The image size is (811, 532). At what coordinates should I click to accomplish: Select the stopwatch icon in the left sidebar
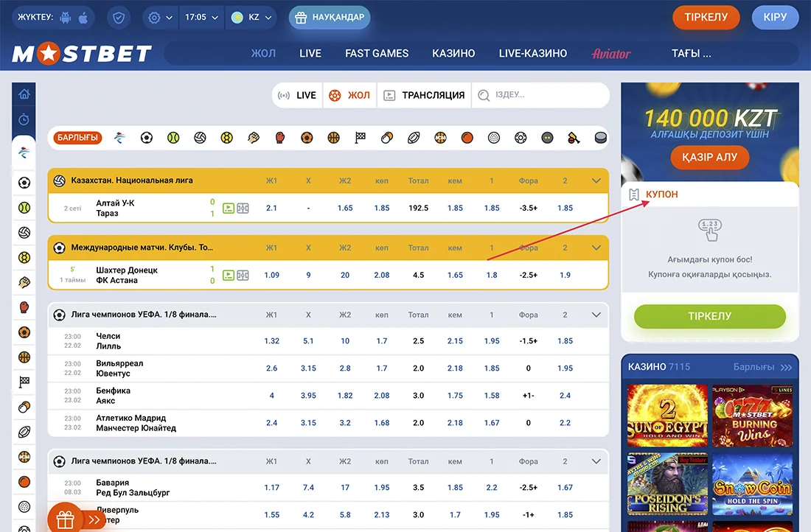(24, 119)
